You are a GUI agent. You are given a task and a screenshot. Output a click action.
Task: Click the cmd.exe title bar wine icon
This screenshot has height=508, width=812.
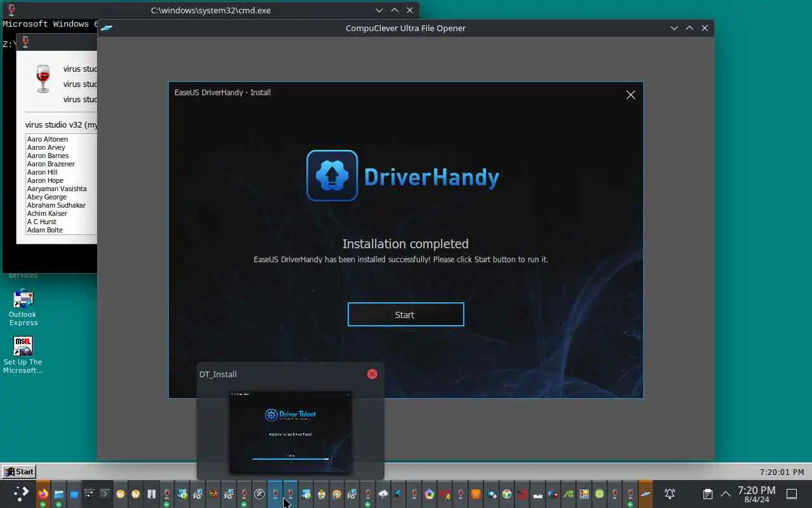pos(11,10)
